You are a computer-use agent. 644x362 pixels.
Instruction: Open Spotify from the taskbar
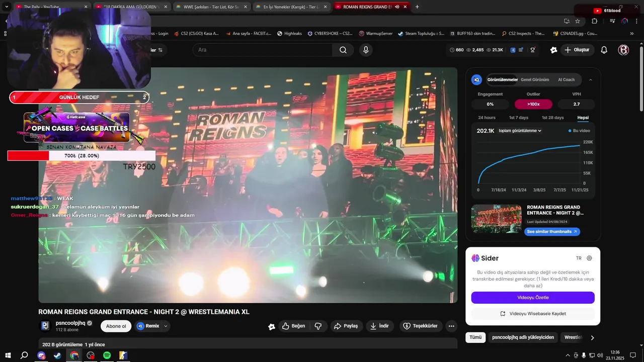[x=107, y=355]
